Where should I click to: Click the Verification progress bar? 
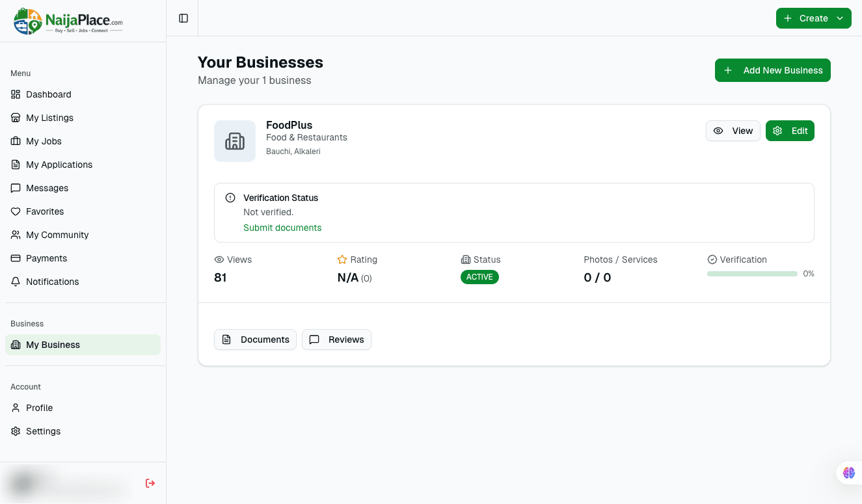751,274
